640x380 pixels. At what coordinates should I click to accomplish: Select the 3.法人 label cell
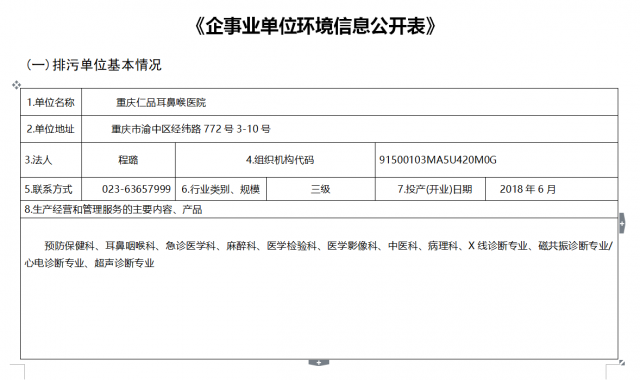point(51,160)
